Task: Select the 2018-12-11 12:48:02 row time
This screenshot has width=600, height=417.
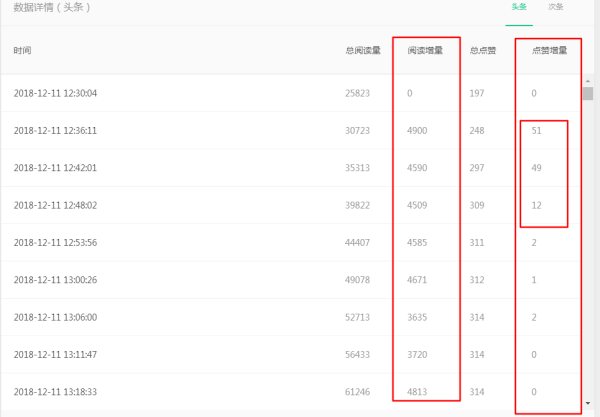Action: (55, 205)
